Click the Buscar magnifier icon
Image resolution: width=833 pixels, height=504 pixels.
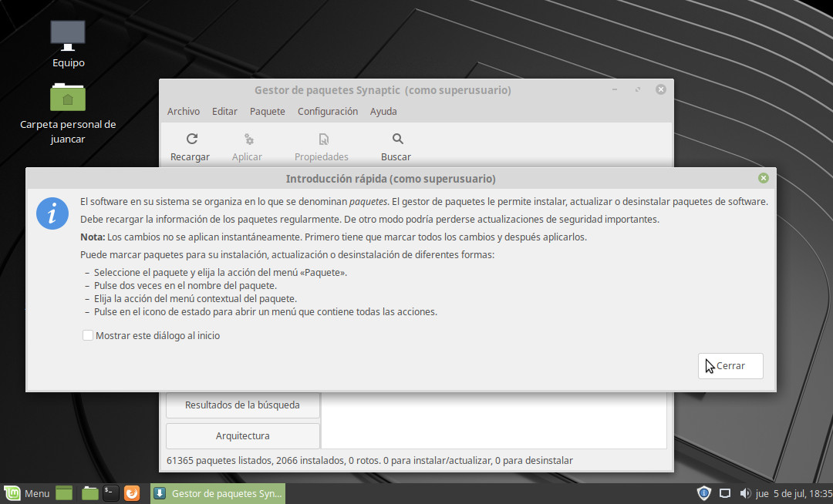pyautogui.click(x=397, y=139)
